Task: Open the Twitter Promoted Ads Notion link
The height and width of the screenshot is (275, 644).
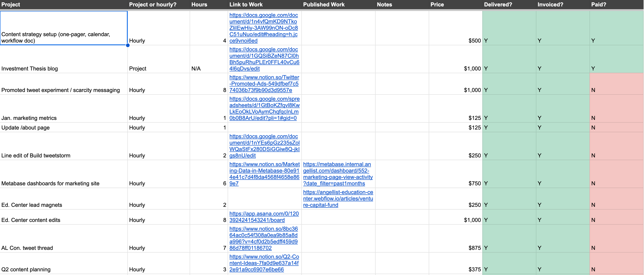Action: [264, 84]
